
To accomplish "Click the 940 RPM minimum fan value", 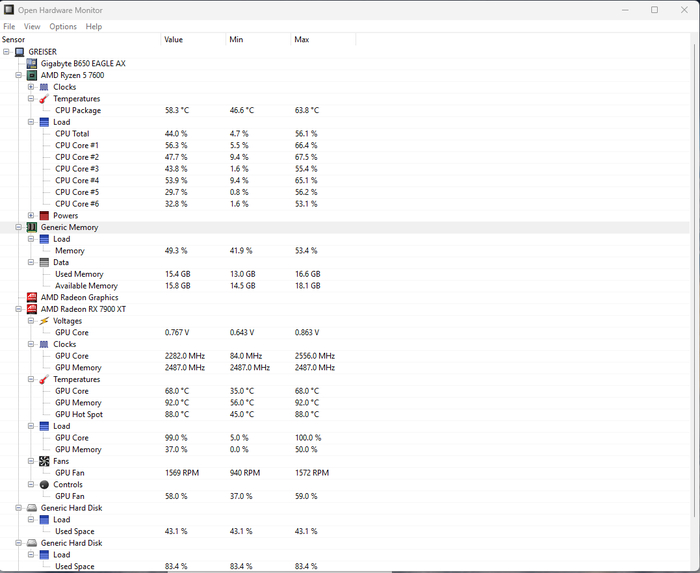I will (x=245, y=473).
